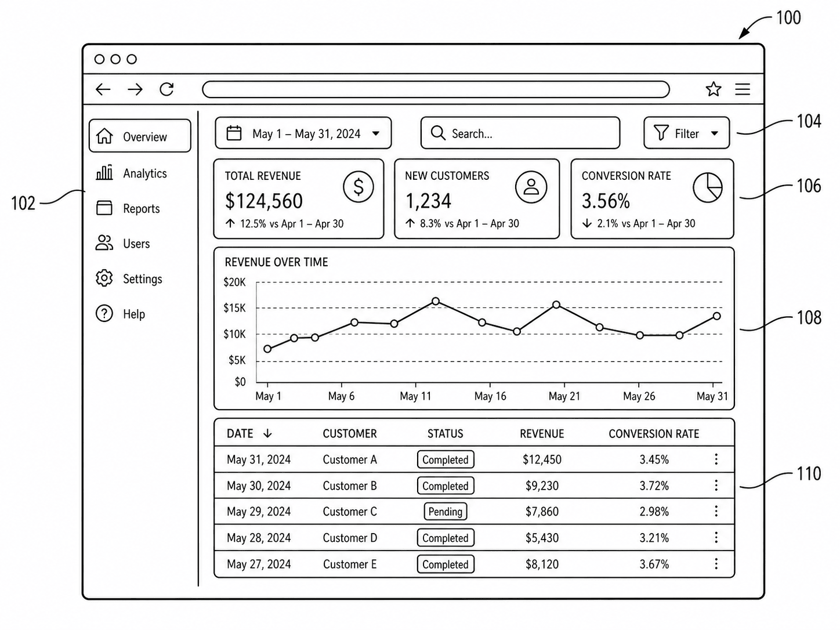840x630 pixels.
Task: Click into the Search field
Action: pos(520,133)
